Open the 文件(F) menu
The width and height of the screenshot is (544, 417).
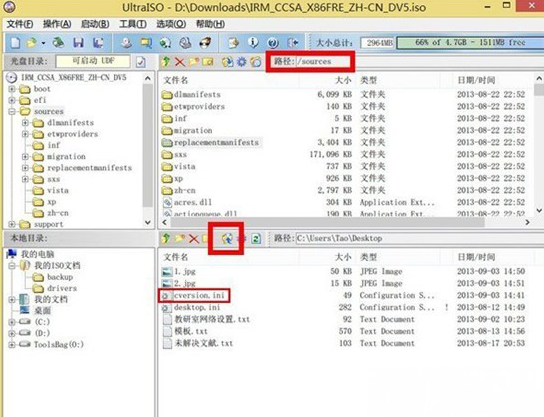tap(20, 24)
